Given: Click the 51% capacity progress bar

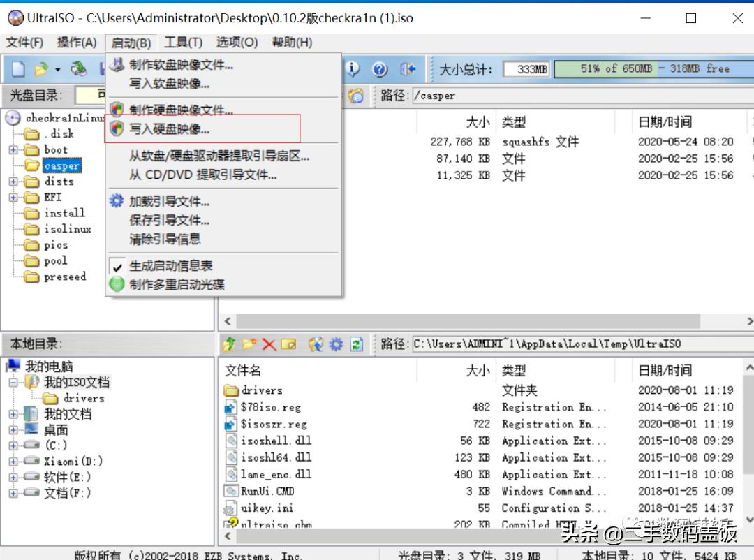Looking at the screenshot, I should coord(649,68).
